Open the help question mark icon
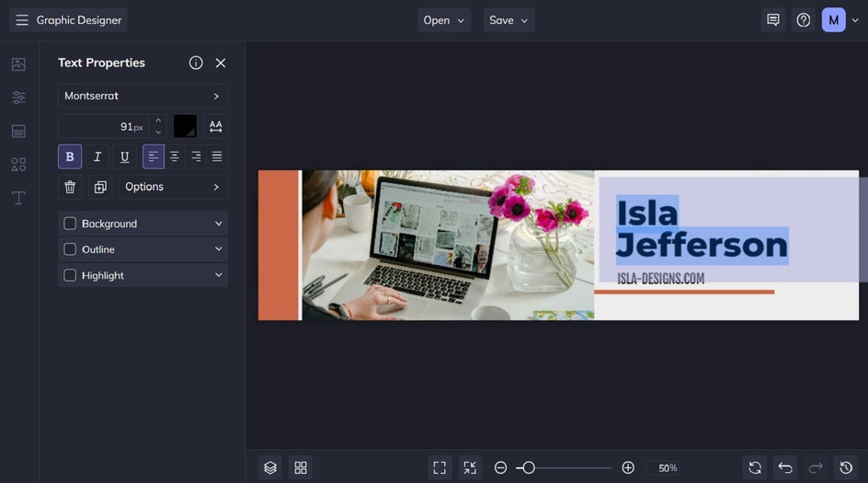The height and width of the screenshot is (483, 868). pos(804,20)
